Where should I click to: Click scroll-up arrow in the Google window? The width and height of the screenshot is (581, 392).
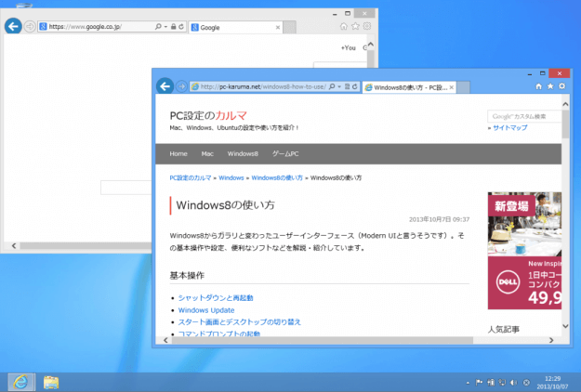point(371,45)
